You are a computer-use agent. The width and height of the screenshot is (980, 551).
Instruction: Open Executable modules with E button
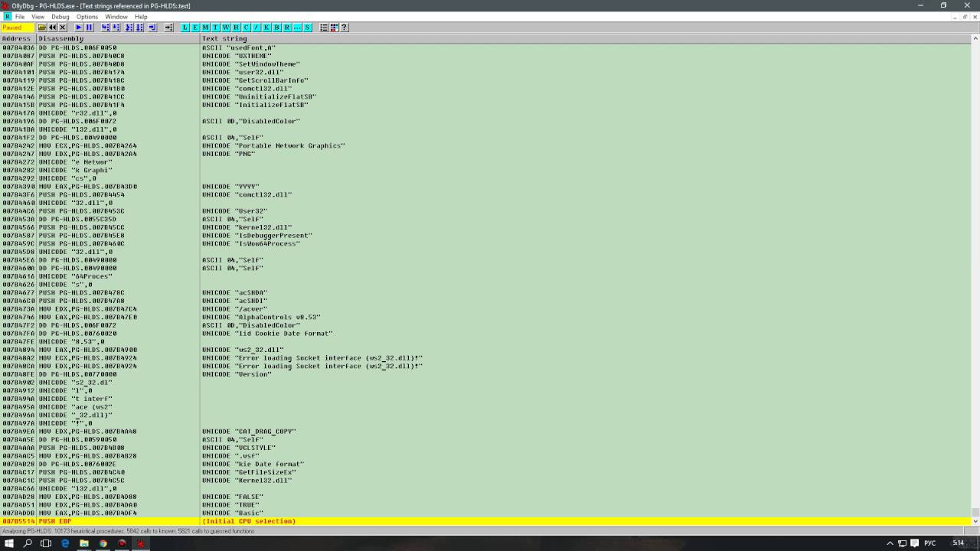tap(195, 27)
